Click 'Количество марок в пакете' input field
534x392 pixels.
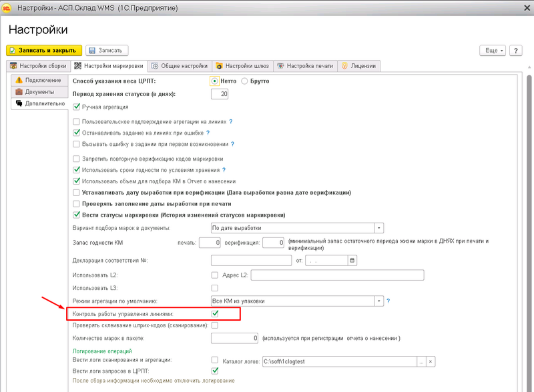(234, 338)
